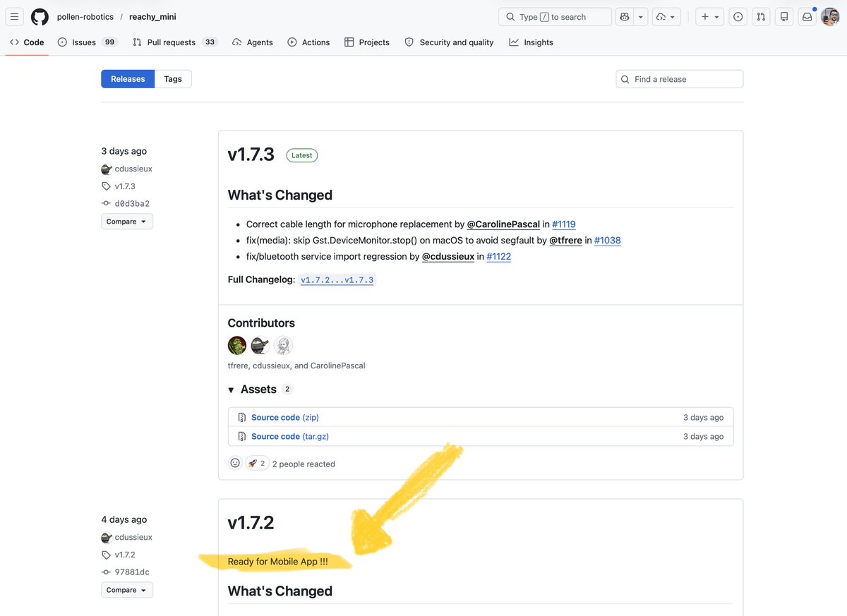Open repositories icon in header
Image resolution: width=847 pixels, height=616 pixels.
[784, 17]
